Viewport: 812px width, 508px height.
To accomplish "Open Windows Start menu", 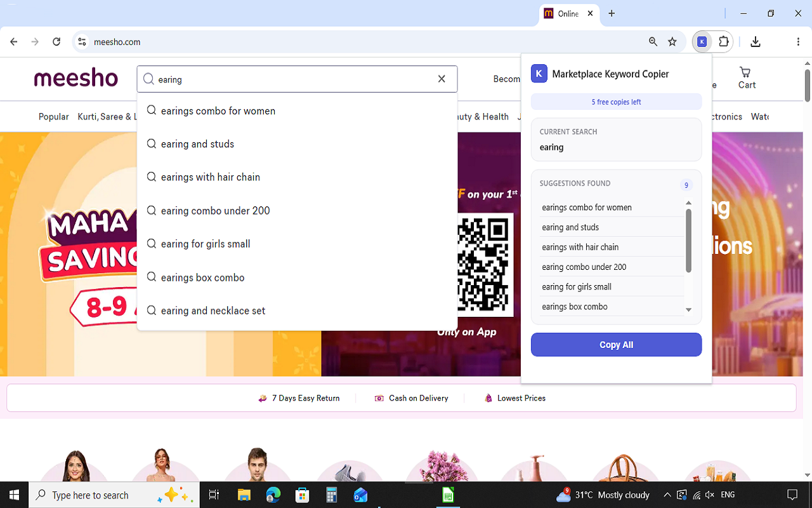I will coord(14,495).
